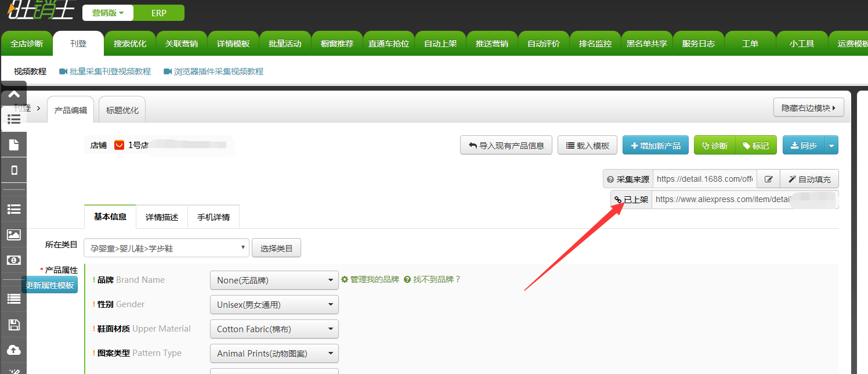Open the Upper Material Cotton Fabric dropdown
The height and width of the screenshot is (374, 868).
click(274, 329)
